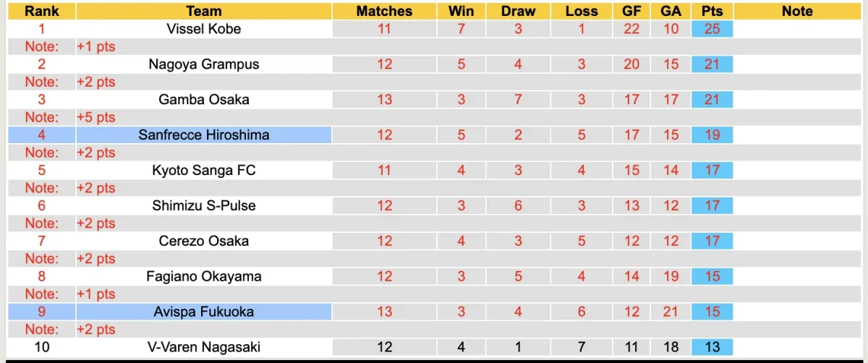
Task: Select the Gamba Osaka team name
Action: coord(203,99)
